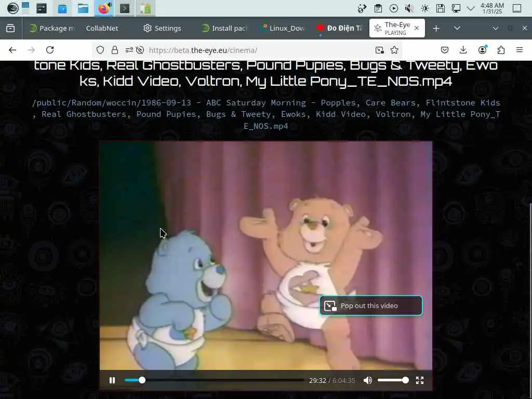Open the media player tray icon
The image size is (532, 399).
[x=394, y=8]
